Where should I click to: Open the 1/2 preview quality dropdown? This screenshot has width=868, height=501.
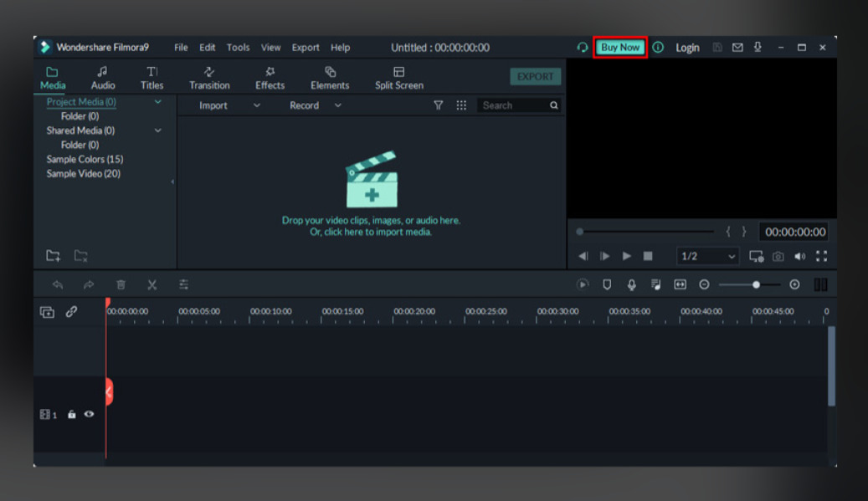[x=707, y=257]
